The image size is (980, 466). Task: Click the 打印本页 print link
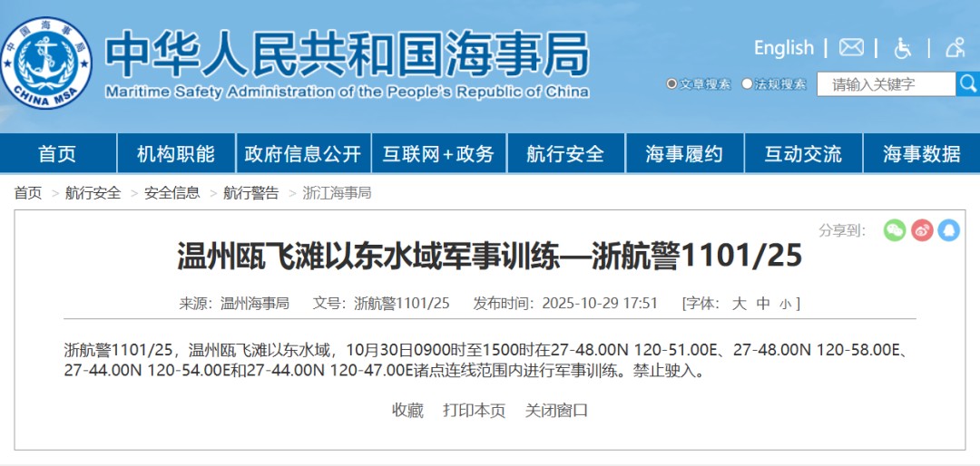click(475, 411)
